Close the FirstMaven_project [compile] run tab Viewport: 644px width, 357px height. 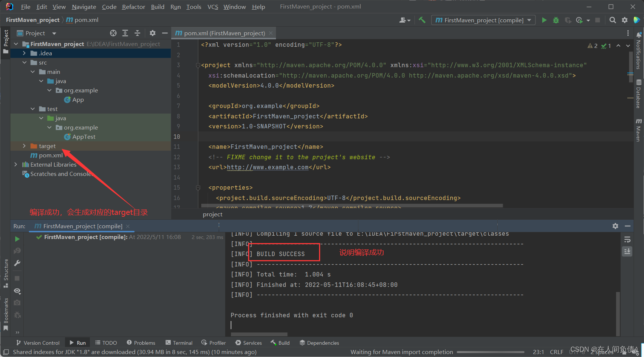point(128,226)
